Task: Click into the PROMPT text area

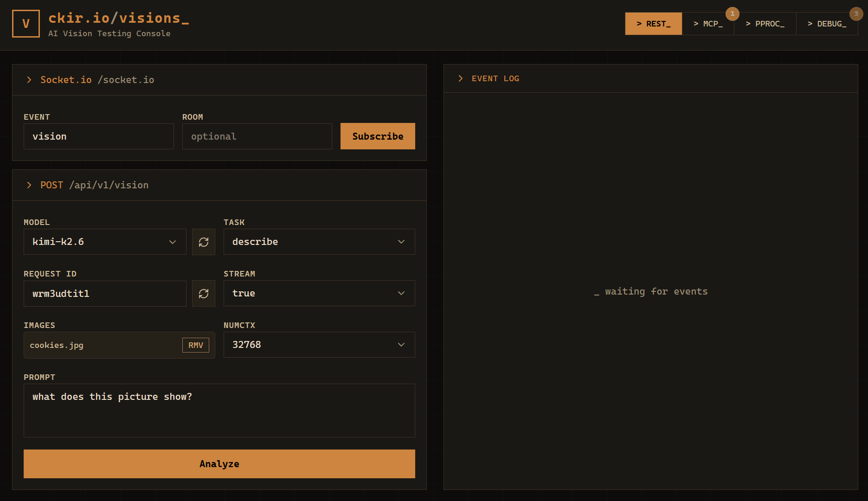Action: (x=219, y=411)
